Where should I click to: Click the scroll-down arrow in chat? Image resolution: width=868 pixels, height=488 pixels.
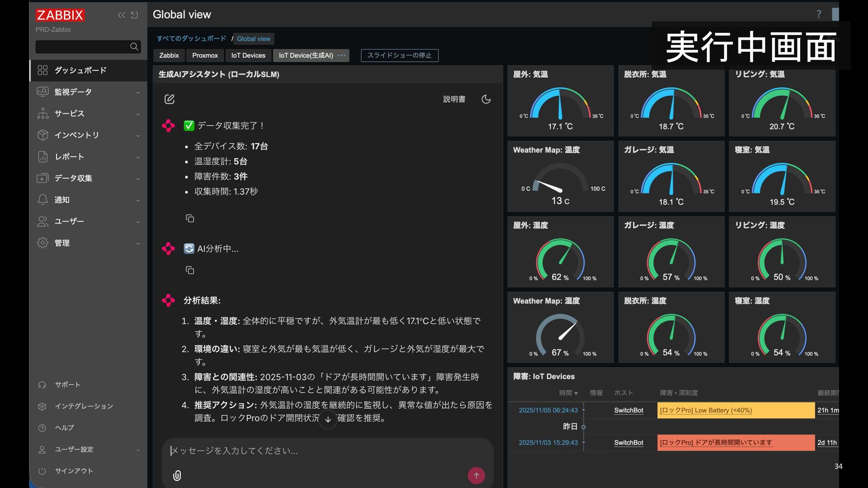pos(328,419)
